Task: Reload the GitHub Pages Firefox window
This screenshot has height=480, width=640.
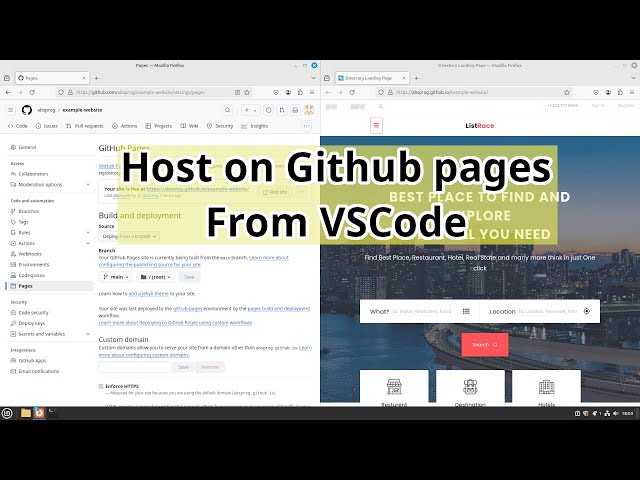Action: [32, 93]
